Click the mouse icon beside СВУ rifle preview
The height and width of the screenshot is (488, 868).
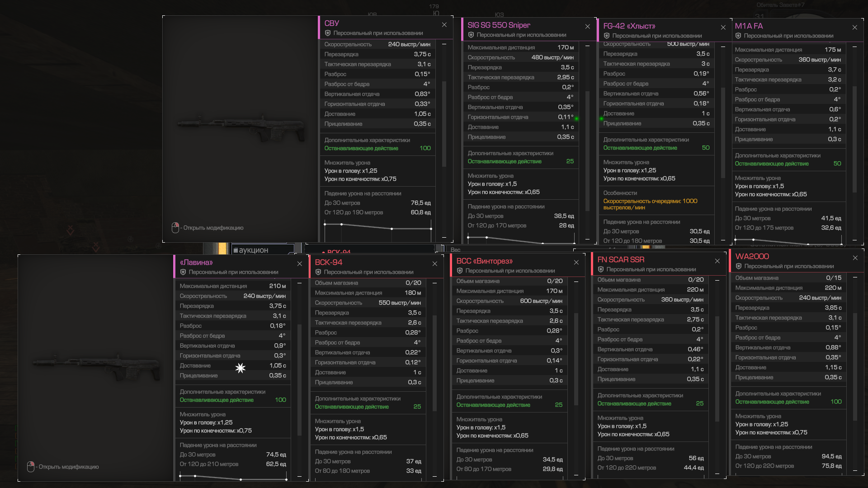(175, 228)
